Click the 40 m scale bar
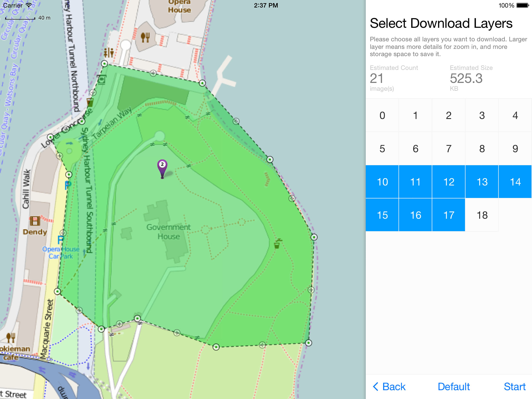Viewport: 532px width, 399px height. click(20, 18)
